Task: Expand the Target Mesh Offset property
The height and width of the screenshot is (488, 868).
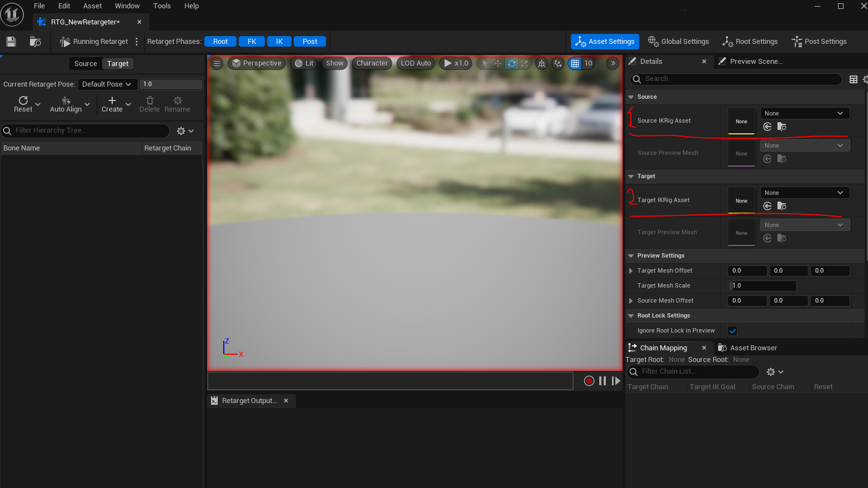Action: 631,271
